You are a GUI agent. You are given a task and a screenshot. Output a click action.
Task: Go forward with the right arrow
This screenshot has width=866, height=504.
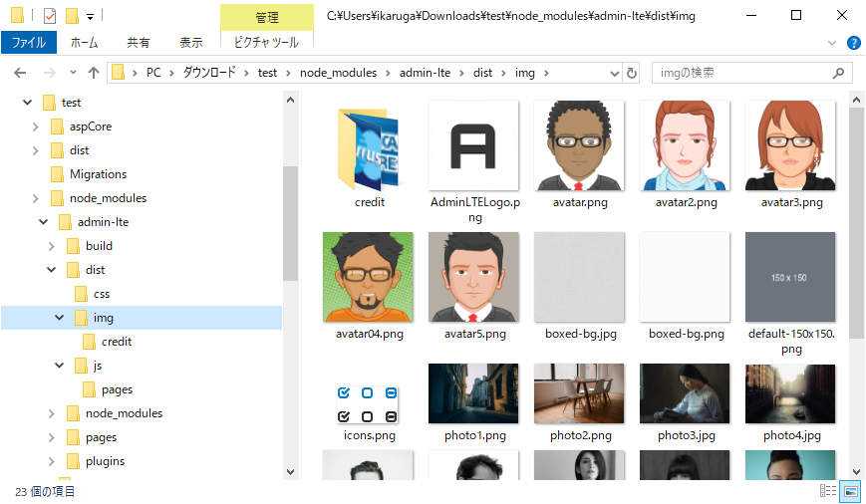click(x=50, y=73)
